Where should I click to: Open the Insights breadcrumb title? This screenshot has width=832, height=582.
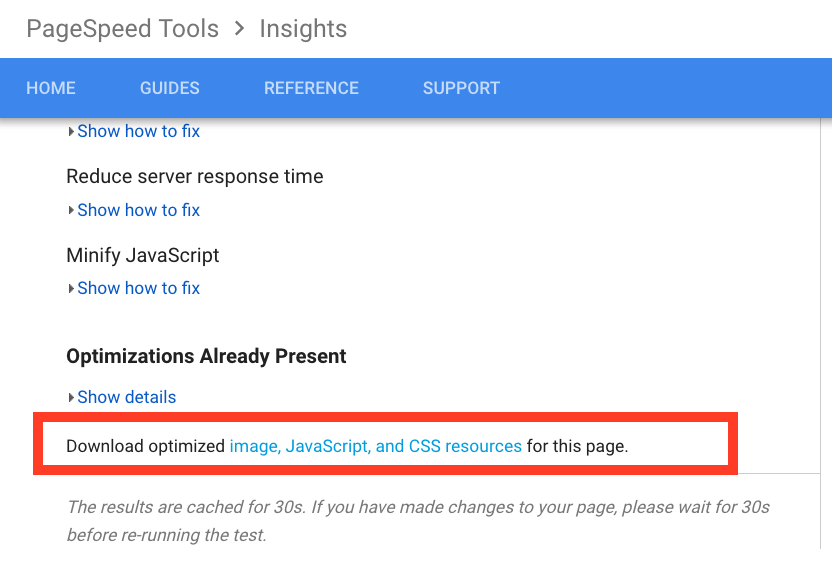[x=303, y=29]
